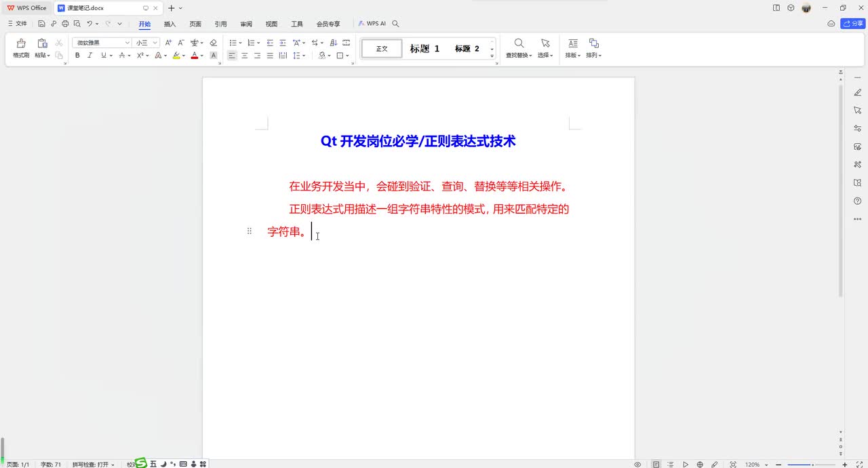Viewport: 868px width, 468px height.
Task: Click the Paste (粘贴) clipboard icon
Action: 42,43
